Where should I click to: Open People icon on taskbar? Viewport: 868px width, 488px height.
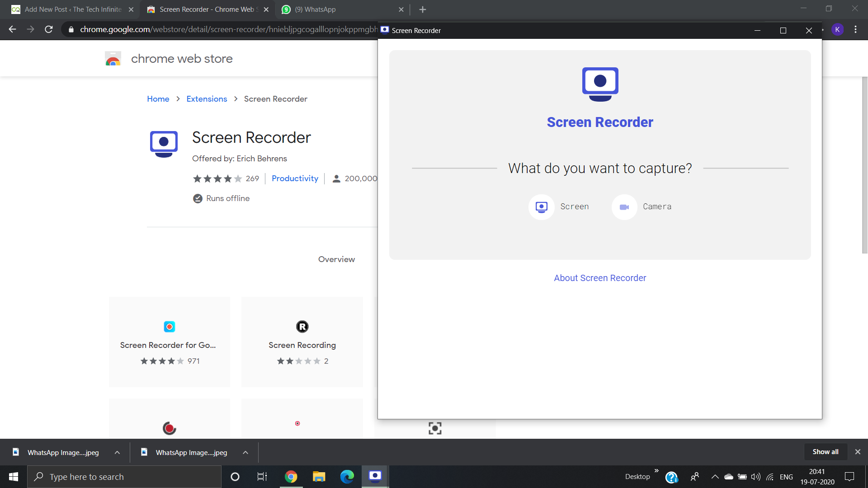tap(695, 477)
